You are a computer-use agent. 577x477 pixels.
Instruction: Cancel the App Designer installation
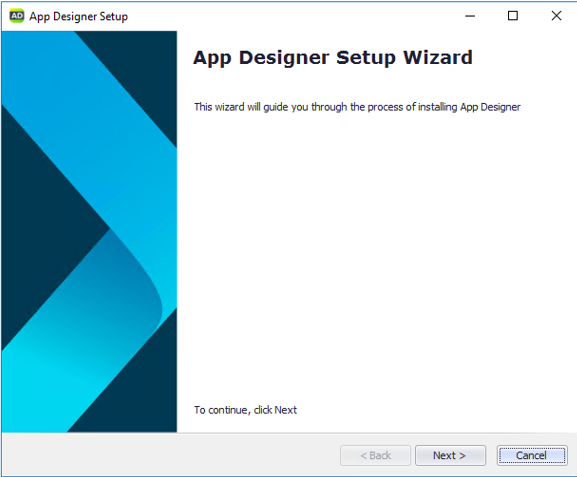[532, 455]
